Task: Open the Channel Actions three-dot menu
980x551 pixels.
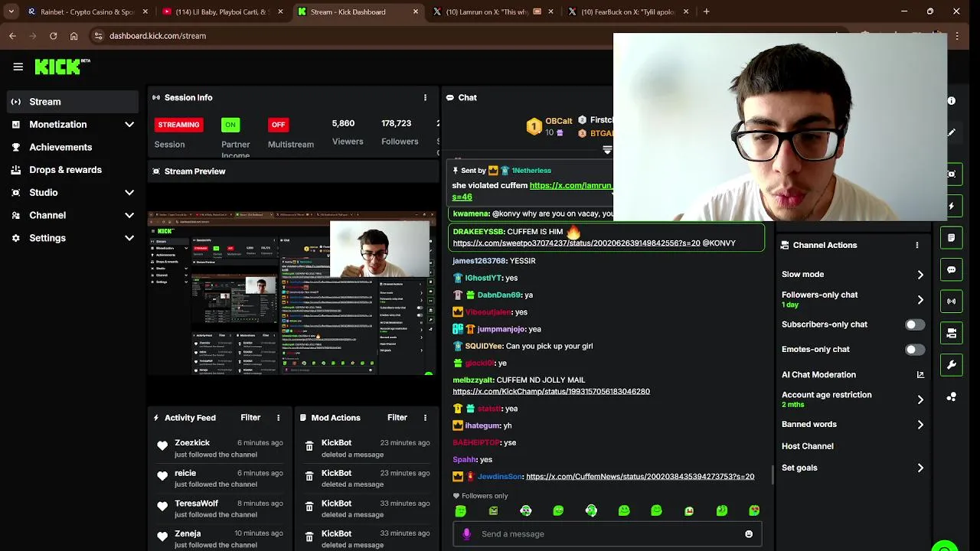Action: [916, 245]
